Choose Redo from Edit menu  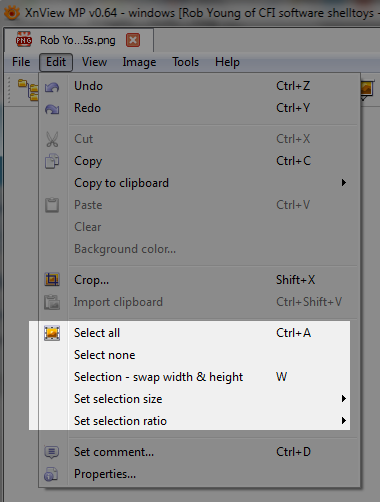click(x=199, y=108)
